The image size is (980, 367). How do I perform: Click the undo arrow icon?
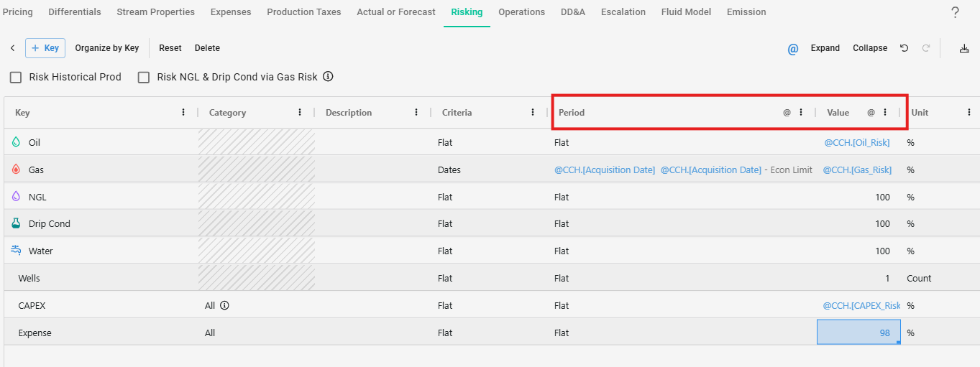click(x=904, y=48)
